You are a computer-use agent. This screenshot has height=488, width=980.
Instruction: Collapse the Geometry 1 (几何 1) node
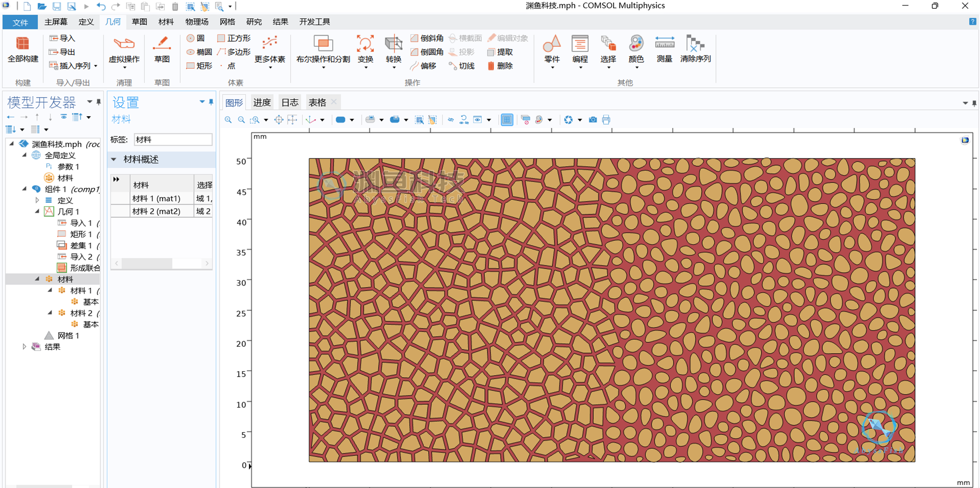click(x=37, y=211)
